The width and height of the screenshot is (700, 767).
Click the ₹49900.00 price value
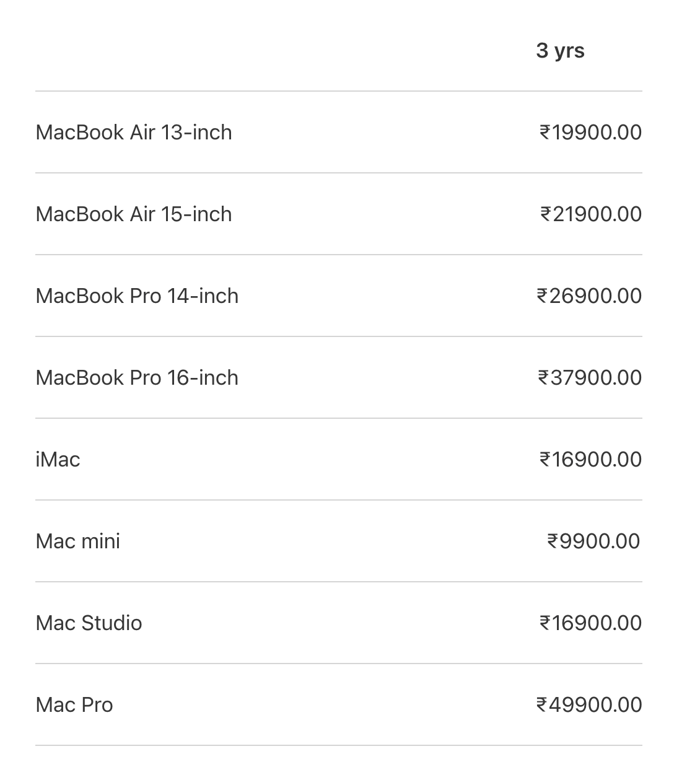589,704
